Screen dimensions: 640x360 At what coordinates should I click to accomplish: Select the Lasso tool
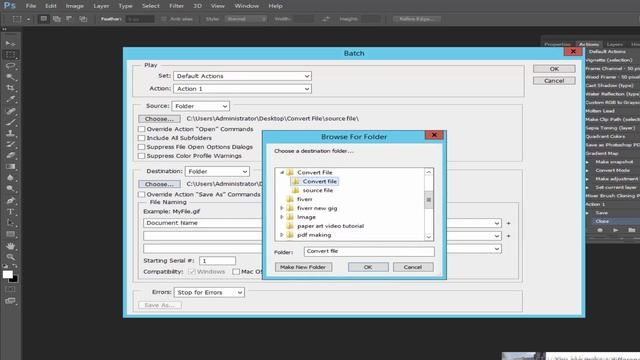pyautogui.click(x=10, y=66)
